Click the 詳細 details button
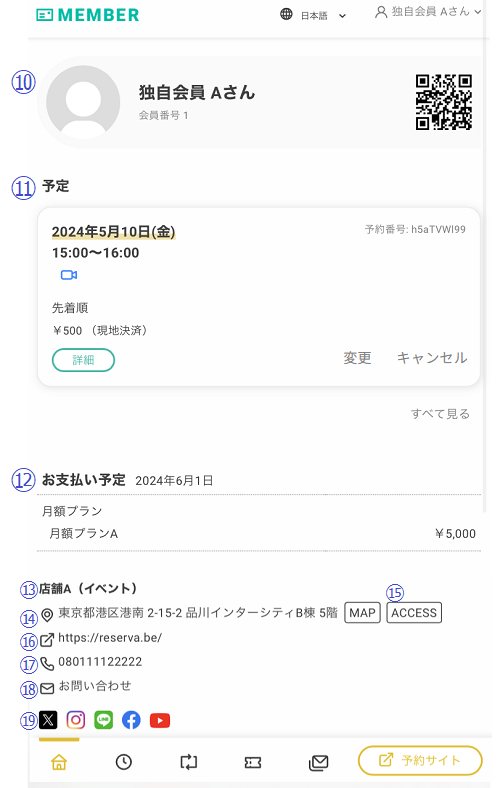 pyautogui.click(x=83, y=360)
